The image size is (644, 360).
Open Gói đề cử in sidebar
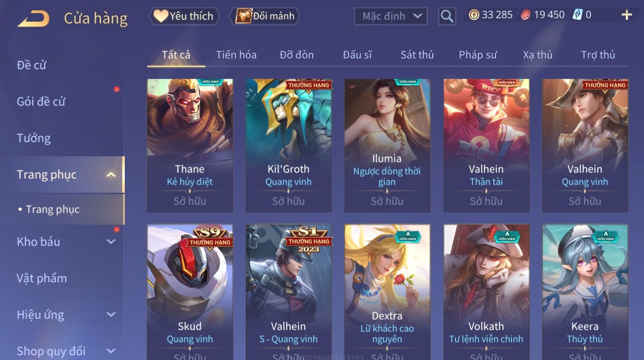pyautogui.click(x=41, y=102)
